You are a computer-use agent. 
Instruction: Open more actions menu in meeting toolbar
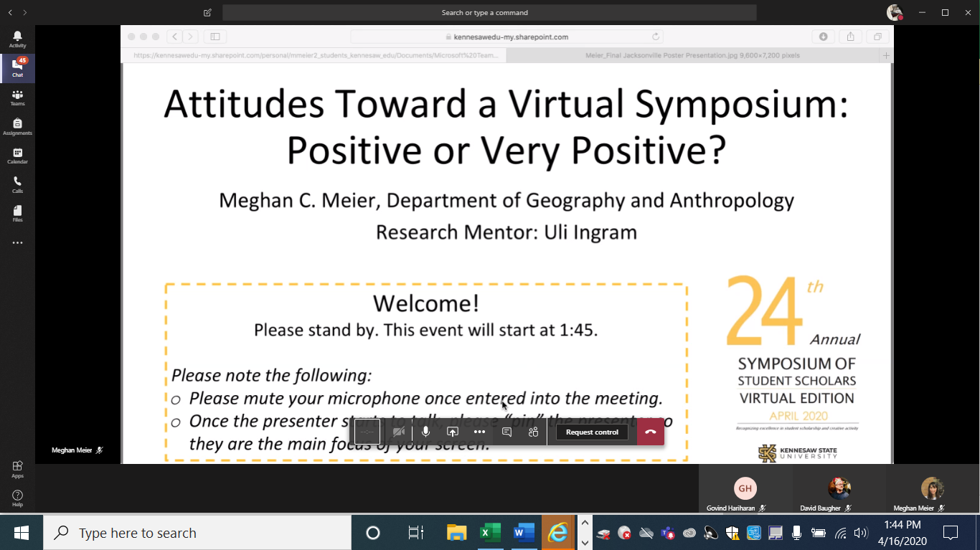479,432
